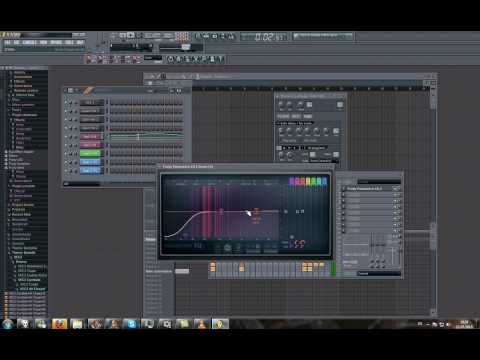Open the folder icon in the taskbar
Viewport: 480px width, 360px height.
77,323
